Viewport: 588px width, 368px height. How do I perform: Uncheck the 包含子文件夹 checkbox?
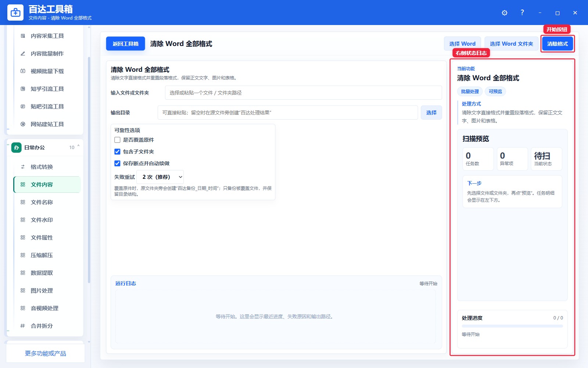(117, 152)
